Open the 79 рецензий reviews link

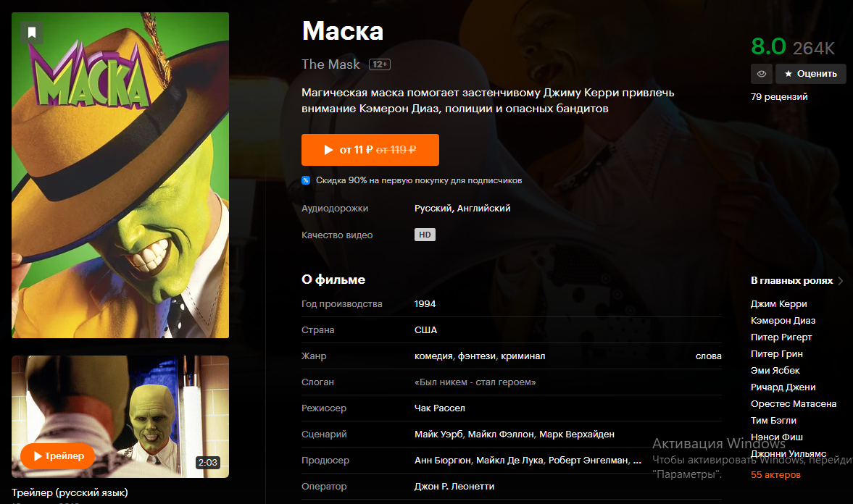779,97
